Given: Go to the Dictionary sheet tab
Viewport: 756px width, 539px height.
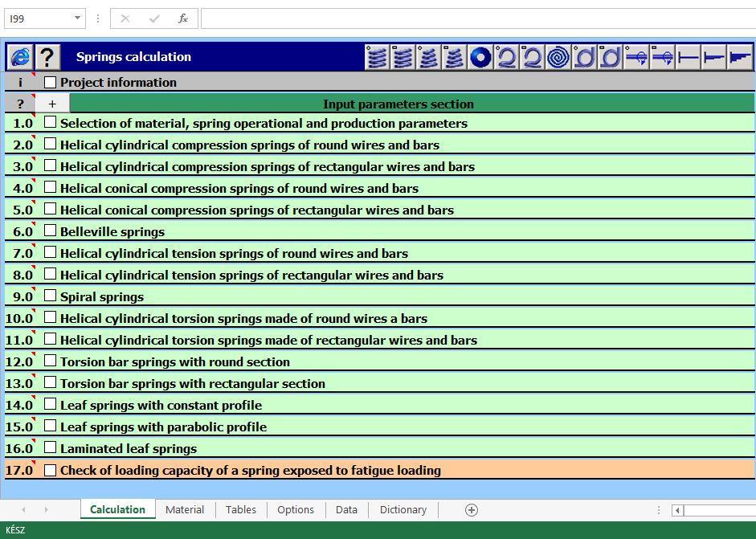Looking at the screenshot, I should (x=403, y=509).
